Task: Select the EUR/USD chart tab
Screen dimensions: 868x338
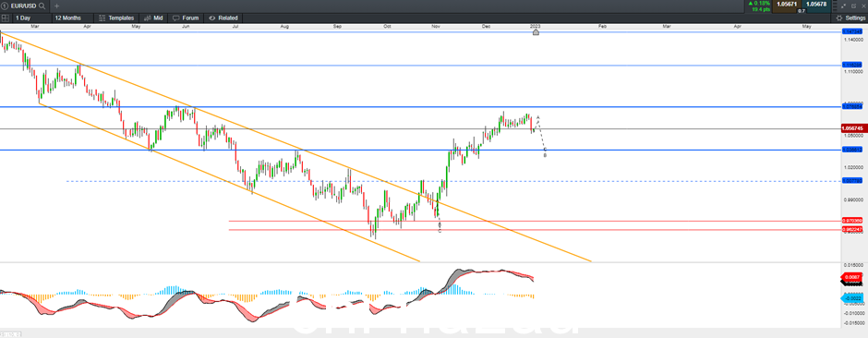Action: click(x=23, y=6)
